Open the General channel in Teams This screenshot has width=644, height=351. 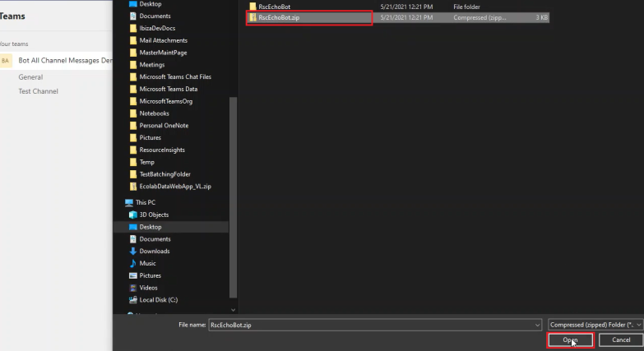(30, 76)
